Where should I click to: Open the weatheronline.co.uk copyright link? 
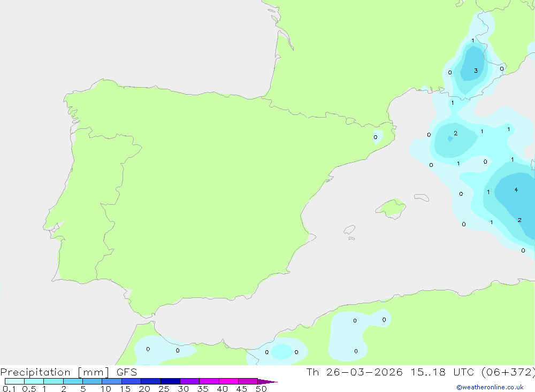[x=490, y=387]
